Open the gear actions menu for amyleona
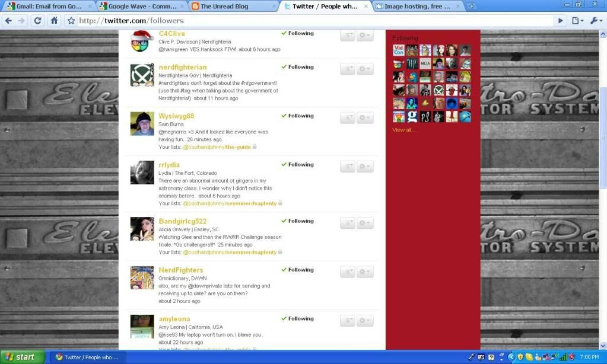Image resolution: width=607 pixels, height=364 pixels. click(365, 320)
